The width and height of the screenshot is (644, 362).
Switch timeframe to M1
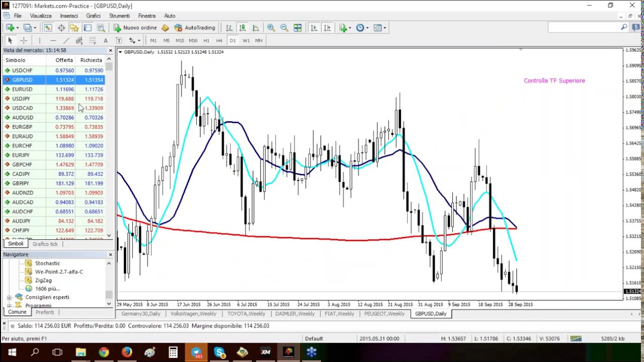(153, 40)
